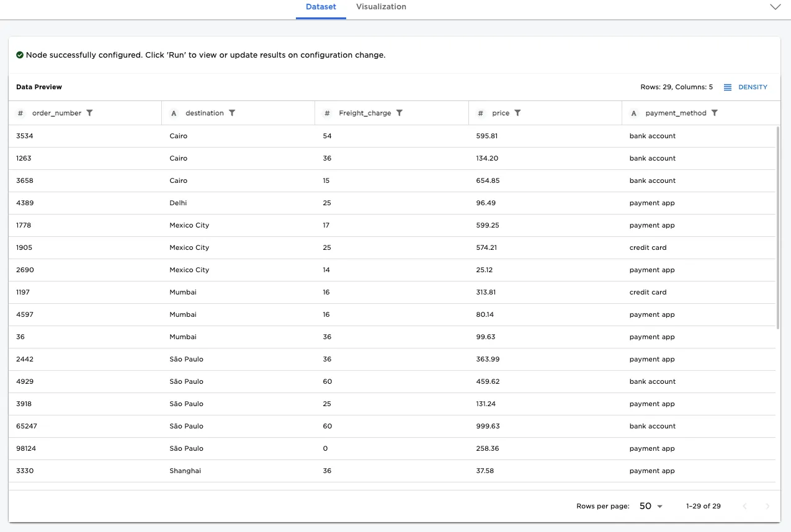Click the previous page arrow in pagination
Screen dimensions: 791x532
(745, 506)
